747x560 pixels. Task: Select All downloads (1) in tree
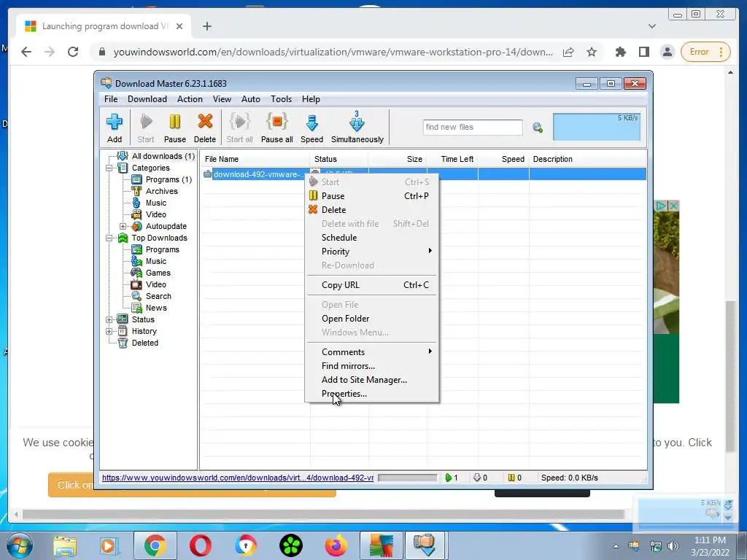[163, 156]
